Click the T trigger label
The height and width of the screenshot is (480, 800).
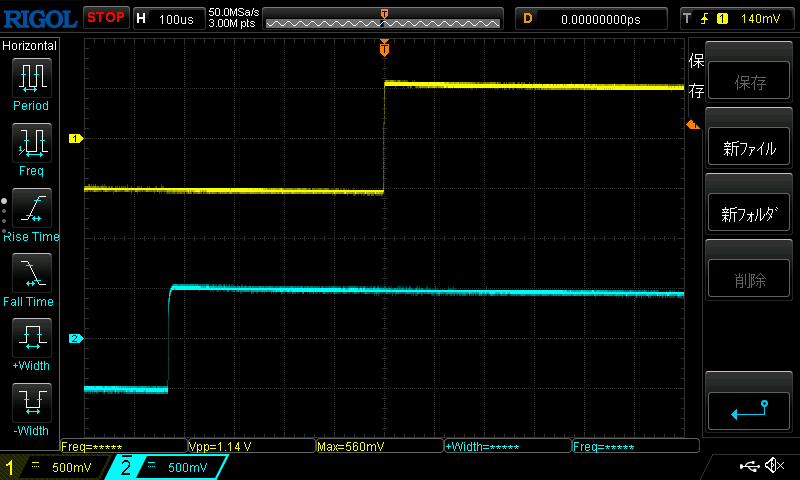(x=687, y=19)
